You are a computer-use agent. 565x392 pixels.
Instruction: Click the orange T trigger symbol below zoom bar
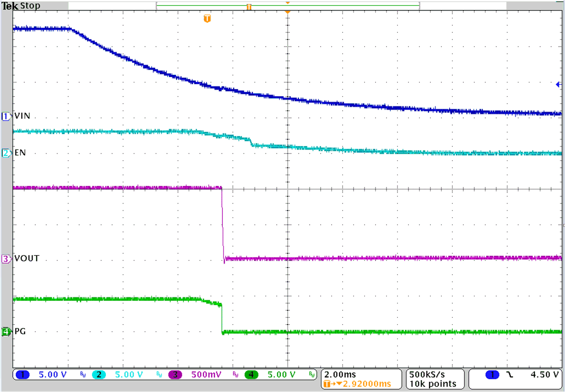pyautogui.click(x=206, y=19)
